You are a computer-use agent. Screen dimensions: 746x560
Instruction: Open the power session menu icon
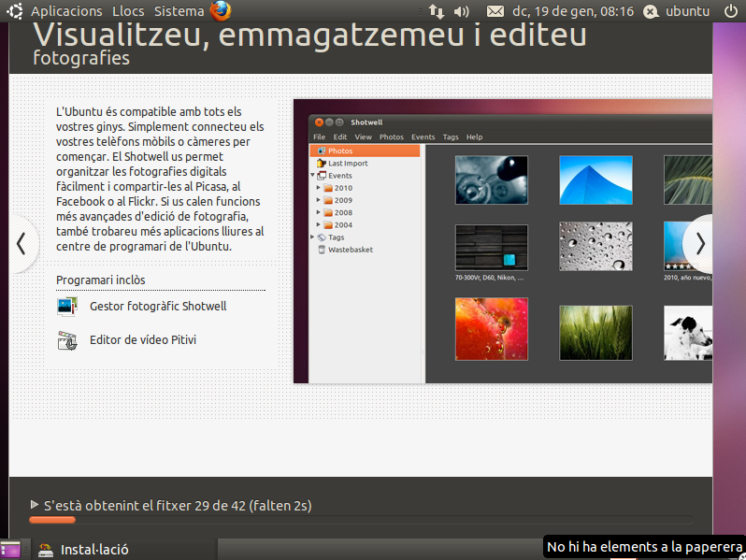point(731,11)
